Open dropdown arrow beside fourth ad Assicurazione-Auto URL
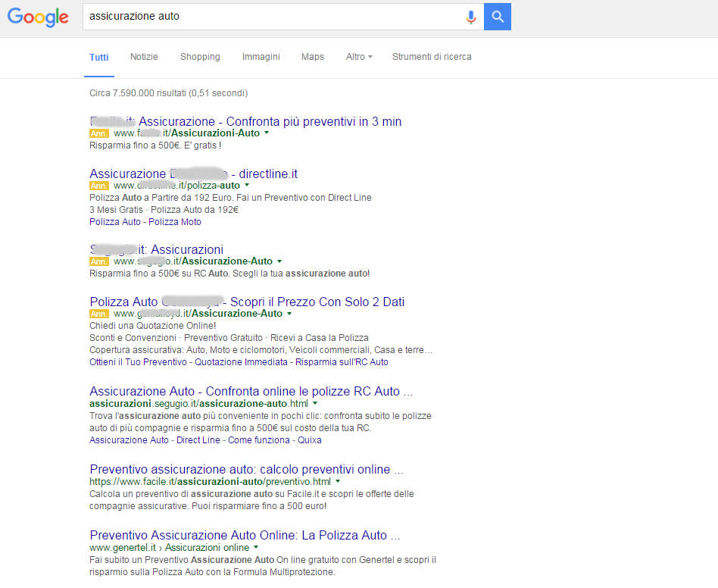 pyautogui.click(x=289, y=314)
